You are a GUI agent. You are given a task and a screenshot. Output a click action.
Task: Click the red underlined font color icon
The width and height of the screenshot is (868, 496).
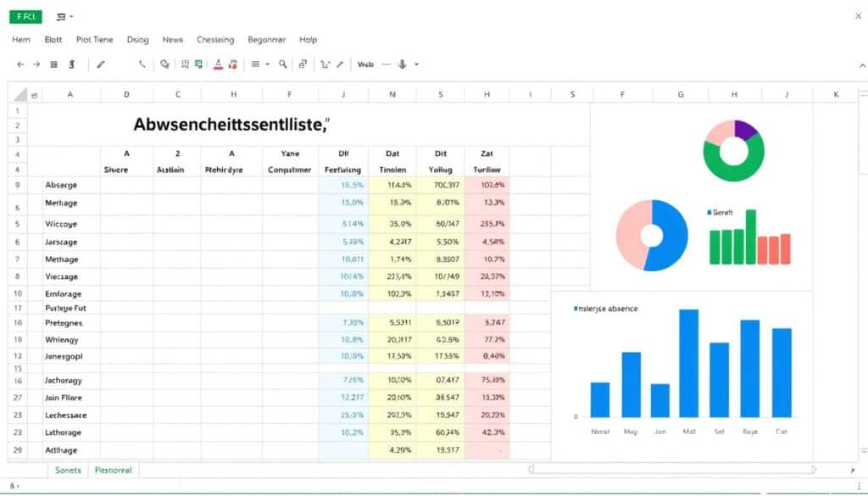pyautogui.click(x=219, y=64)
